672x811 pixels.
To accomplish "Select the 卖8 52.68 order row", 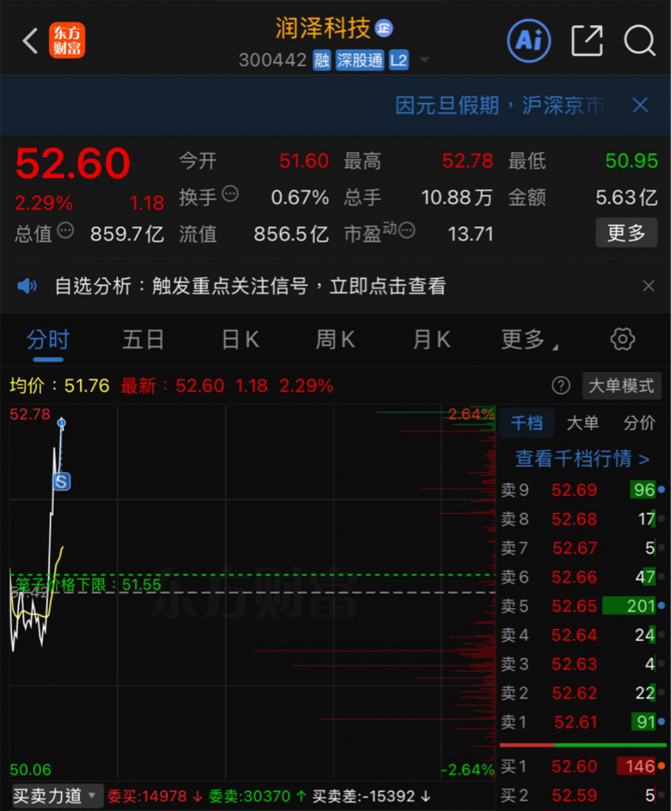I will 583,519.
